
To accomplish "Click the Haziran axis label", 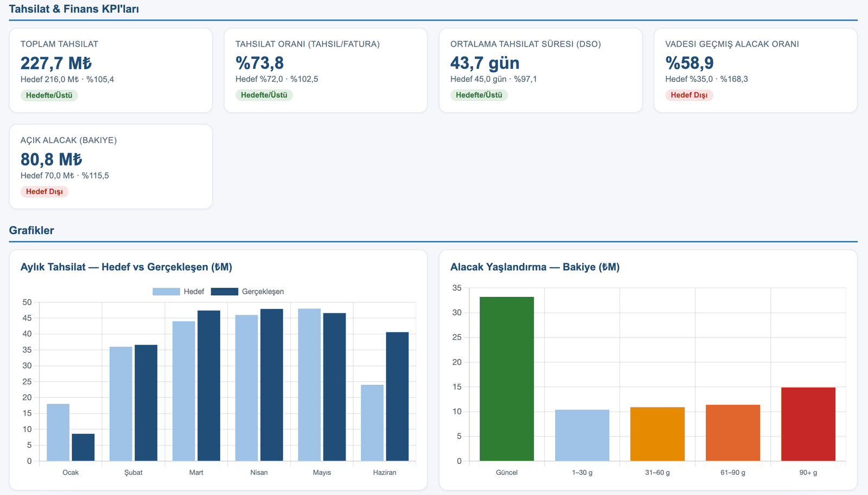I will pyautogui.click(x=385, y=473).
